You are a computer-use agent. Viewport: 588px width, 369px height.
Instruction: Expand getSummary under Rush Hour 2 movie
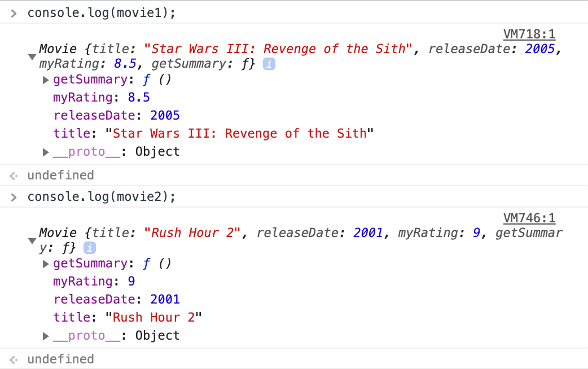(46, 264)
